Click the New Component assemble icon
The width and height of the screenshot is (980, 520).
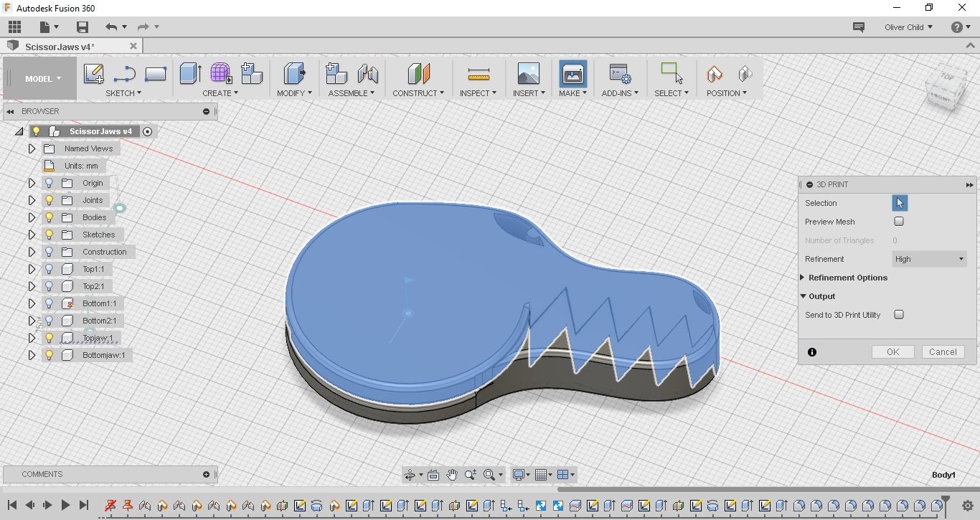[x=336, y=74]
